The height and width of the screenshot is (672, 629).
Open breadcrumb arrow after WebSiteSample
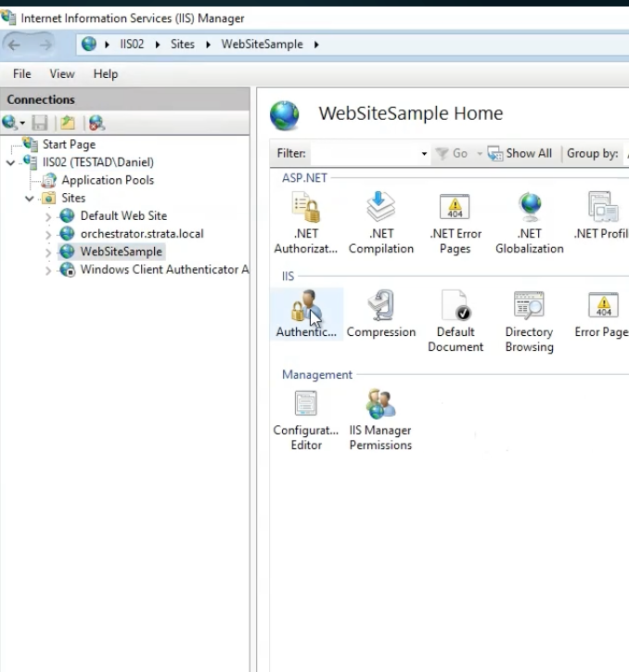316,45
